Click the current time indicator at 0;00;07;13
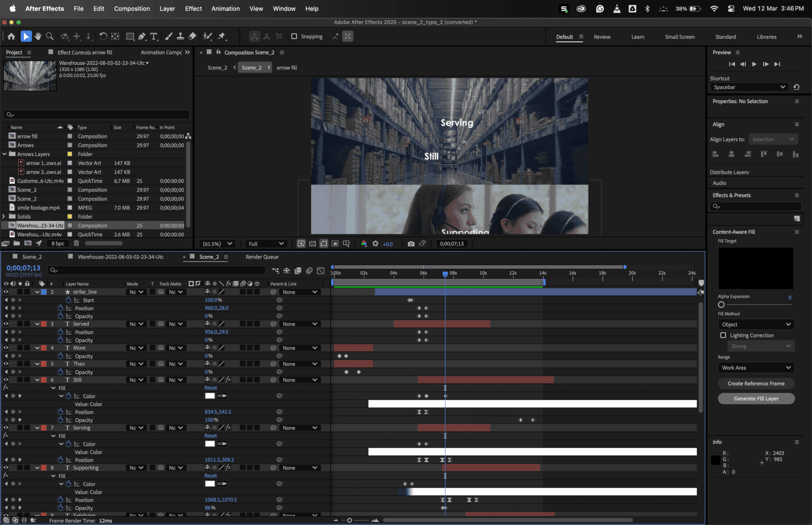 click(445, 274)
